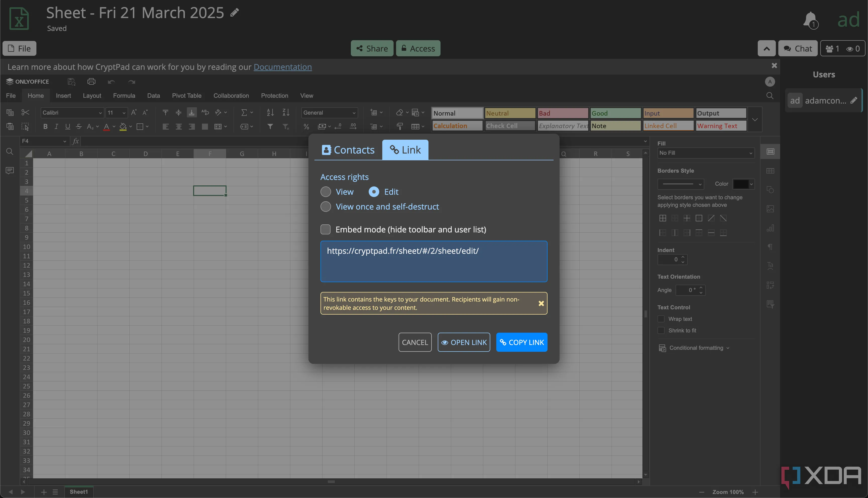Screen dimensions: 868x498
Task: Click the increment font size icon
Action: pos(134,113)
